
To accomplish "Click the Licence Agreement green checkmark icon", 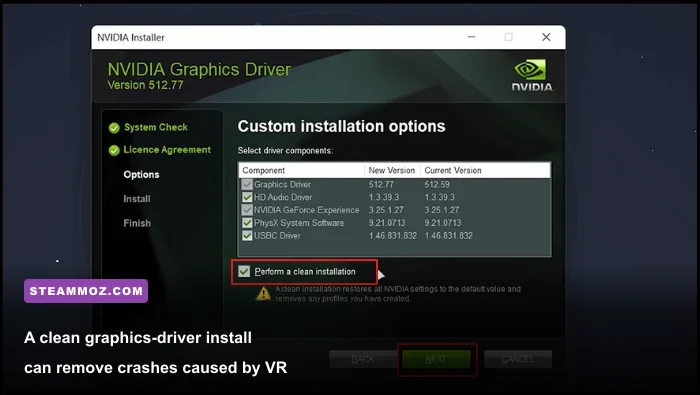I will (114, 150).
